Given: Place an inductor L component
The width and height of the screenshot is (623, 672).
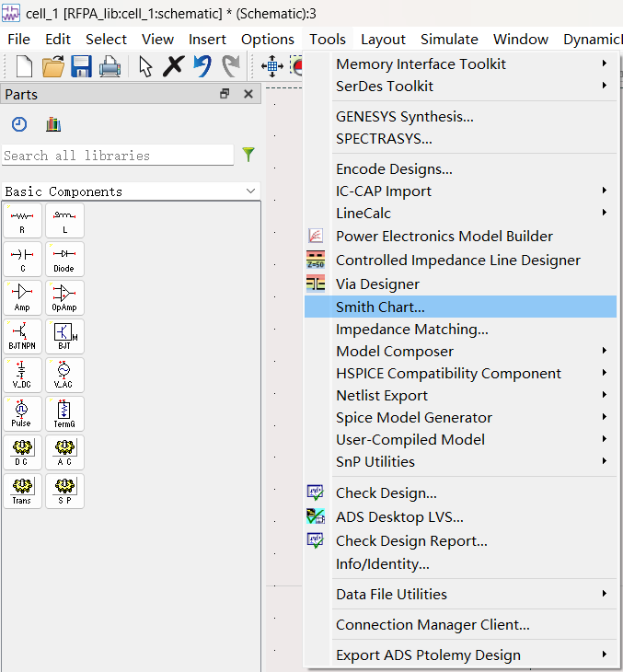Looking at the screenshot, I should point(64,221).
